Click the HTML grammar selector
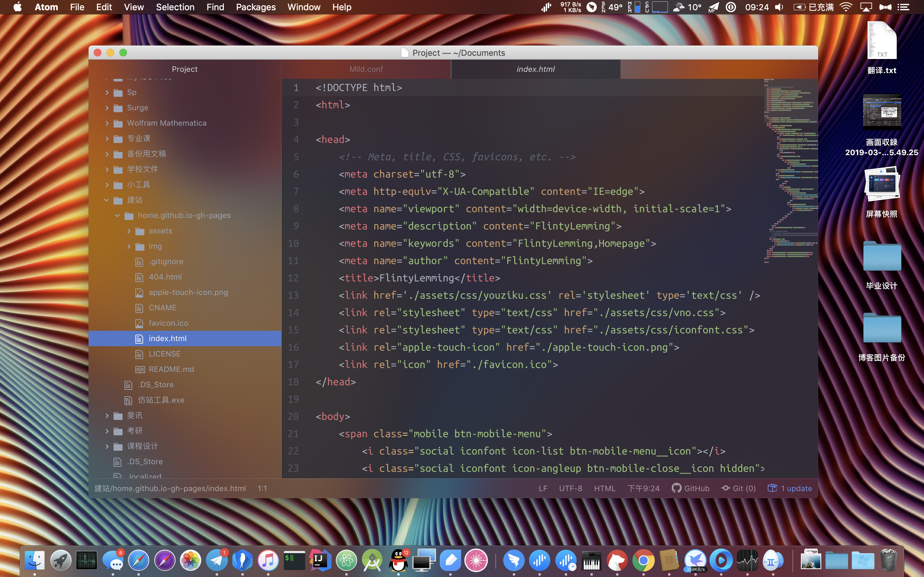 (604, 488)
